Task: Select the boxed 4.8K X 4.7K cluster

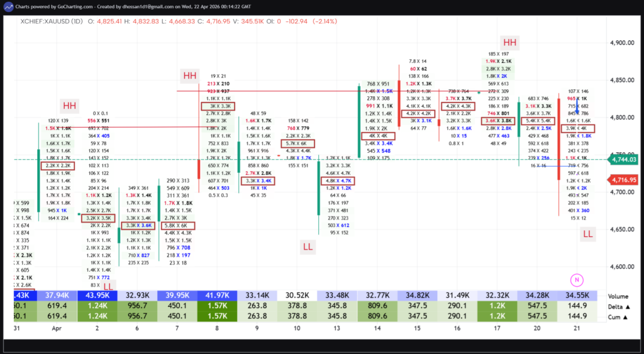Action: point(339,180)
